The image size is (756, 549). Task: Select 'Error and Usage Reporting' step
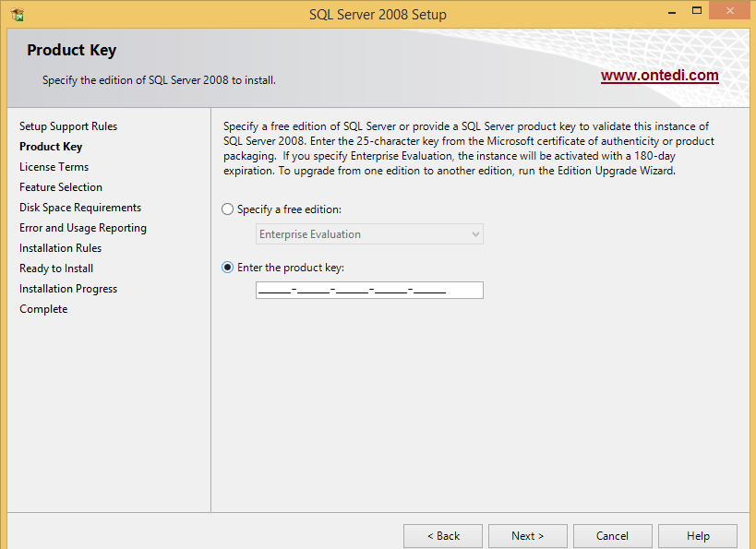83,228
